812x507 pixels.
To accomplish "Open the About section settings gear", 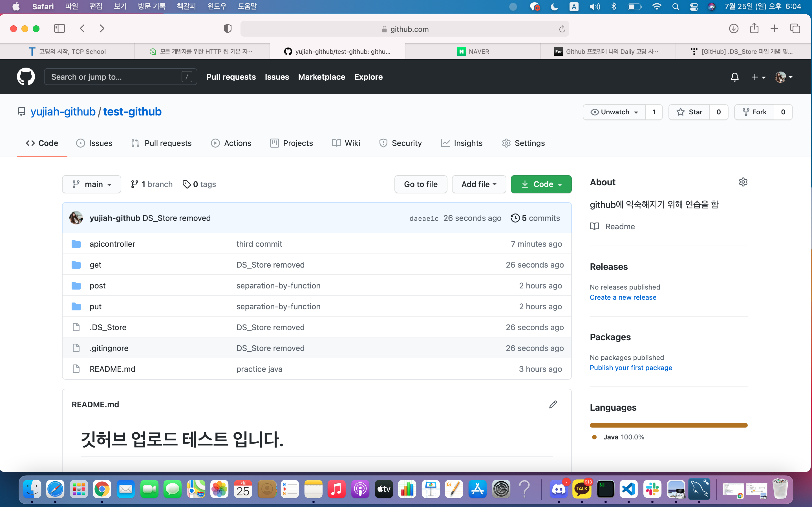I will coord(743,182).
